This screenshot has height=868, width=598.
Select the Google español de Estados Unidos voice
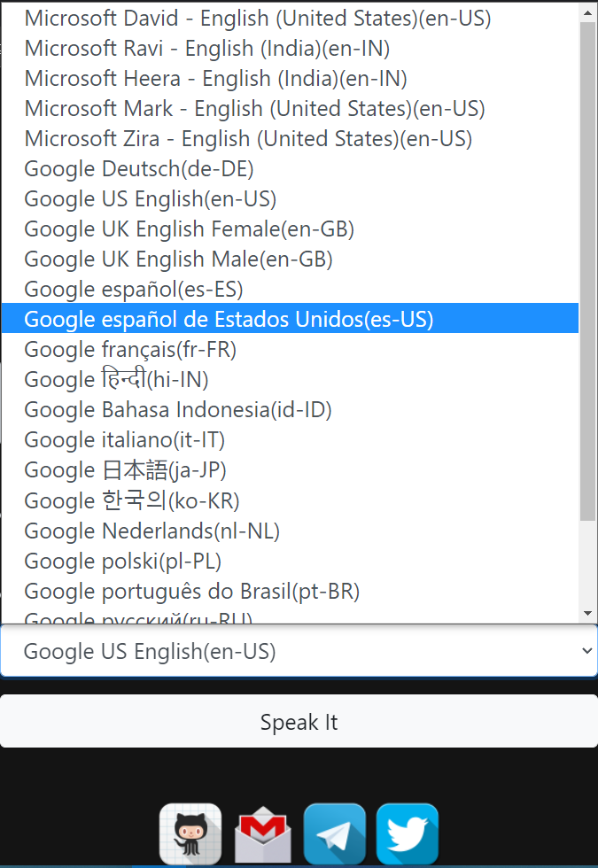pyautogui.click(x=230, y=319)
